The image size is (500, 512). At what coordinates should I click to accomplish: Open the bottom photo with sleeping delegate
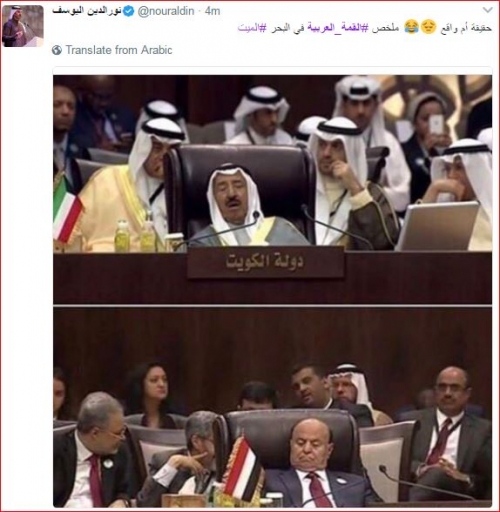pos(272,407)
